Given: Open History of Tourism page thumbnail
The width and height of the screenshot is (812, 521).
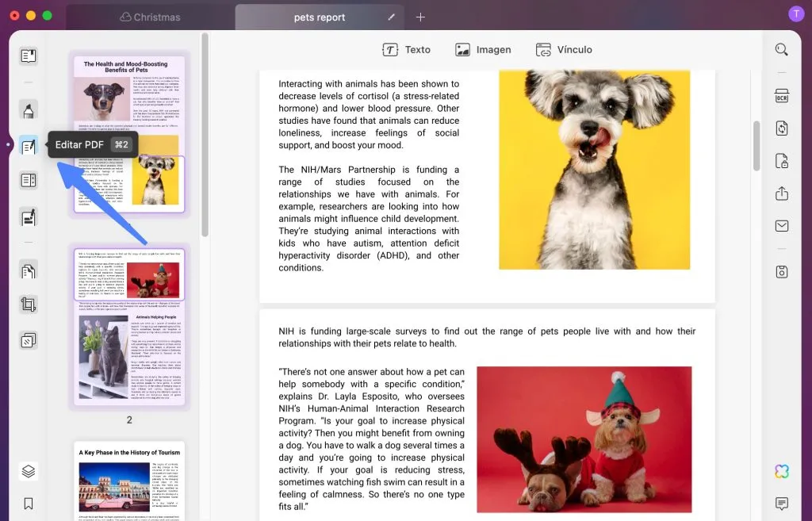Looking at the screenshot, I should click(129, 480).
